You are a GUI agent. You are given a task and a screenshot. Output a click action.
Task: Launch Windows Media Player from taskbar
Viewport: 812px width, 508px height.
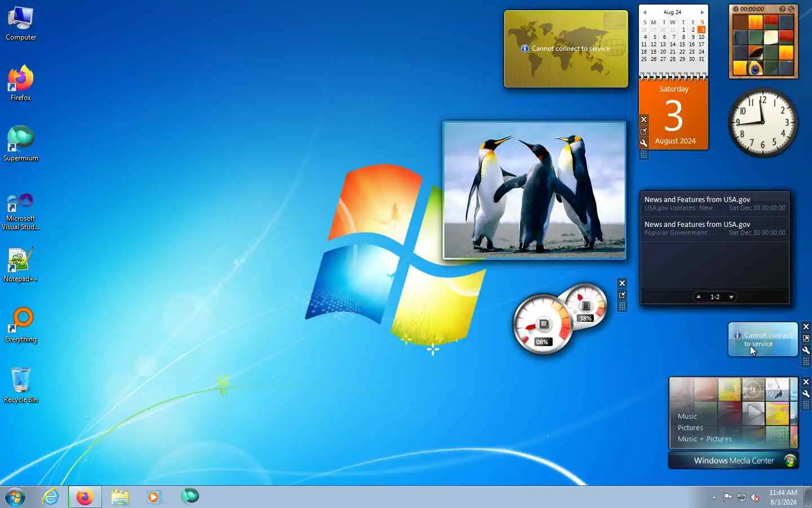click(x=154, y=497)
